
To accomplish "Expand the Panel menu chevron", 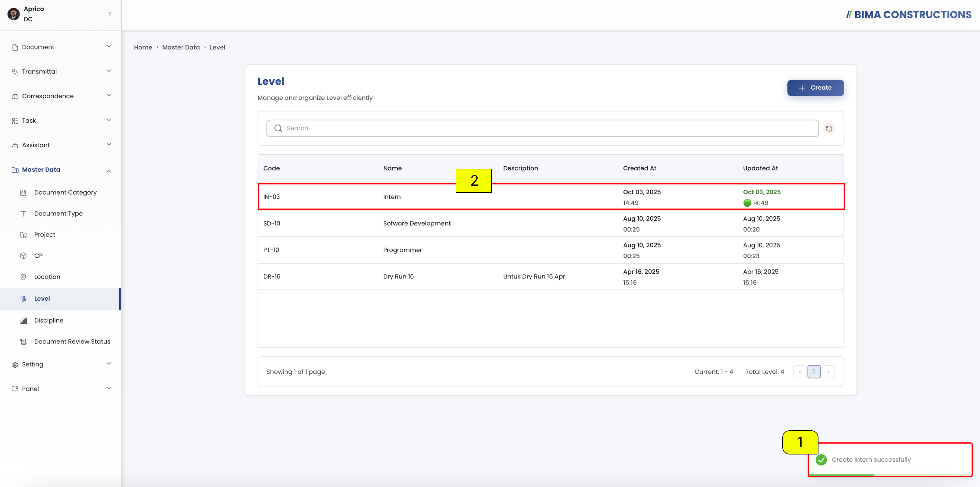I will 109,388.
